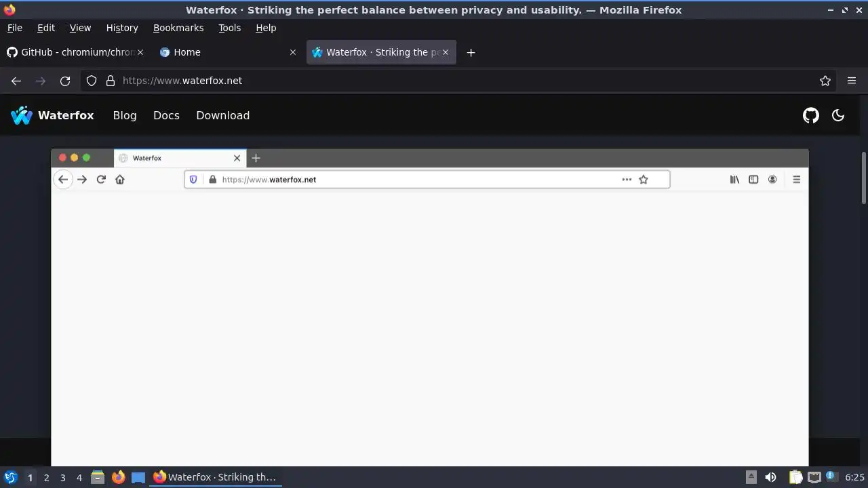Open file manager from taskbar
868x488 pixels.
pyautogui.click(x=98, y=477)
